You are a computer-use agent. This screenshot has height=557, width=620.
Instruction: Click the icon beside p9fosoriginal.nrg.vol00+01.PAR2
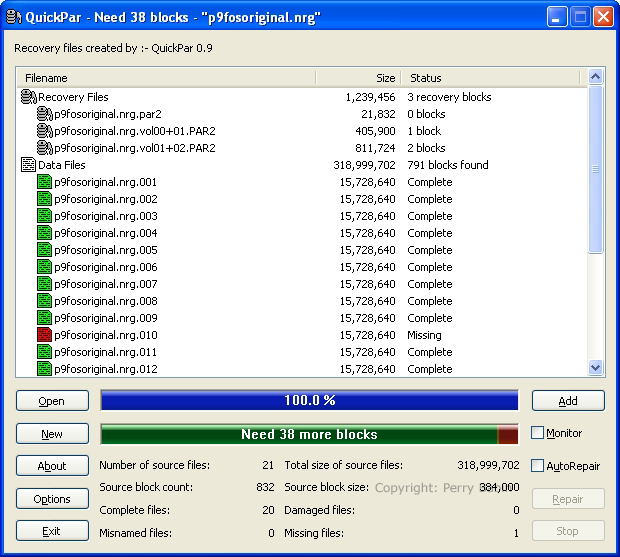tap(44, 131)
